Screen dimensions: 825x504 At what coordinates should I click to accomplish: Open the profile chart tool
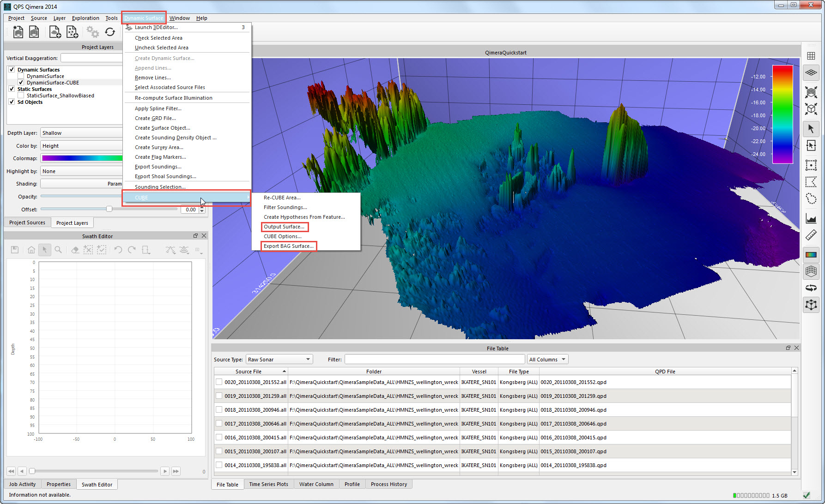[811, 218]
